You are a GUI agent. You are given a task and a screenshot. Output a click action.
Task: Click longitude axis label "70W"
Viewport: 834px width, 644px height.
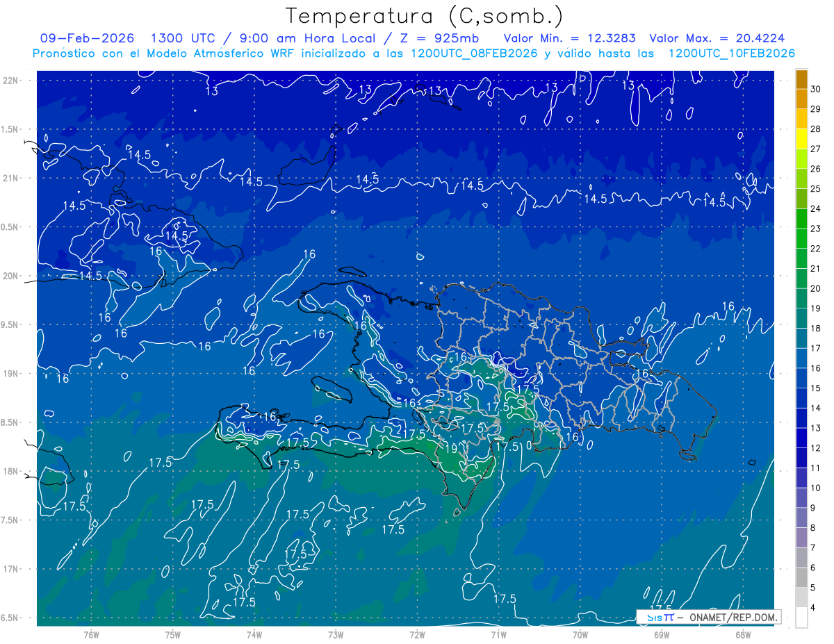tap(580, 635)
